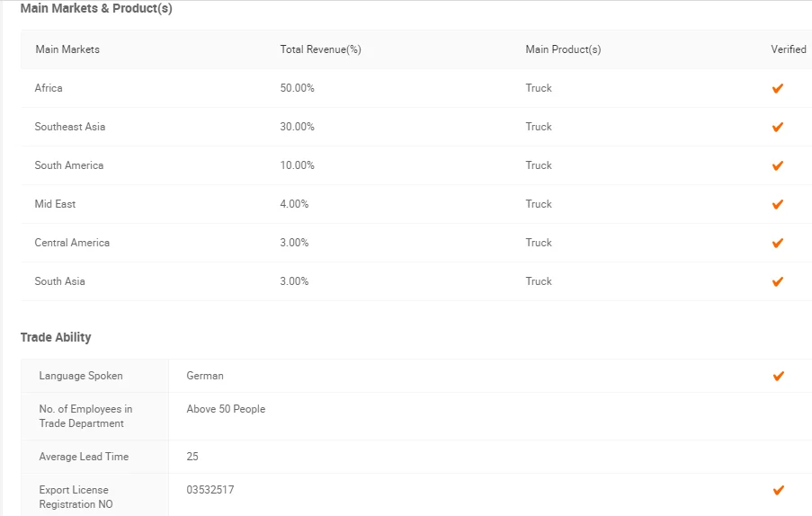Click the Main Markets column header

pyautogui.click(x=67, y=49)
